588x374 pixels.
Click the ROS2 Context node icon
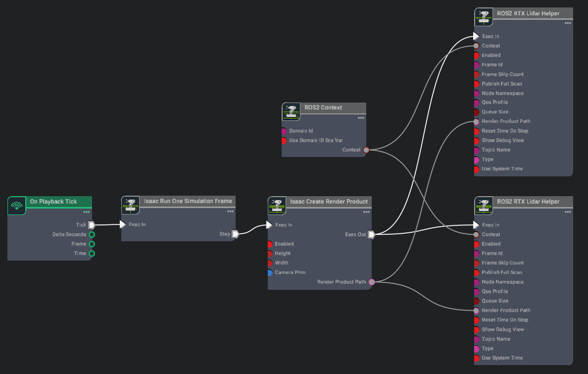(x=291, y=111)
